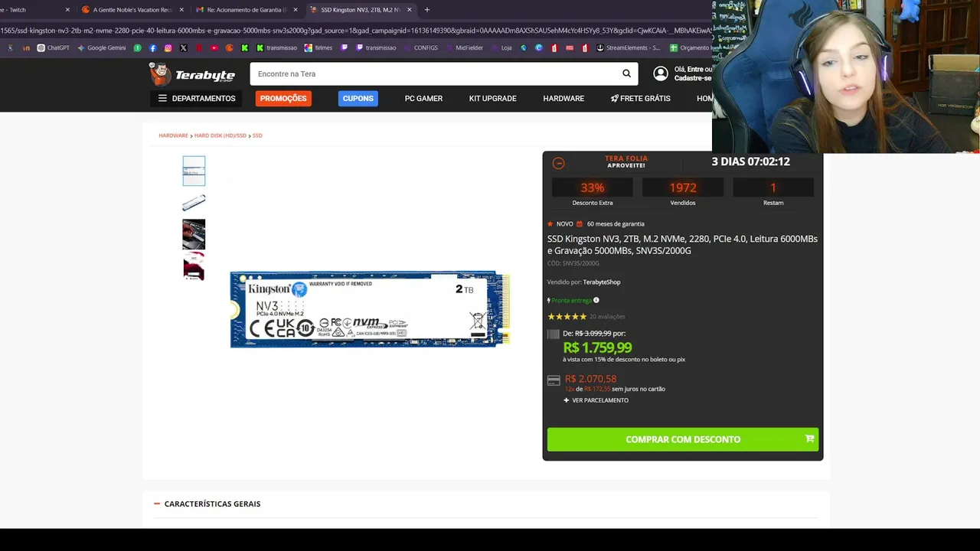Close the SSD Kingston NV3 tab
This screenshot has height=551, width=980.
(x=410, y=10)
